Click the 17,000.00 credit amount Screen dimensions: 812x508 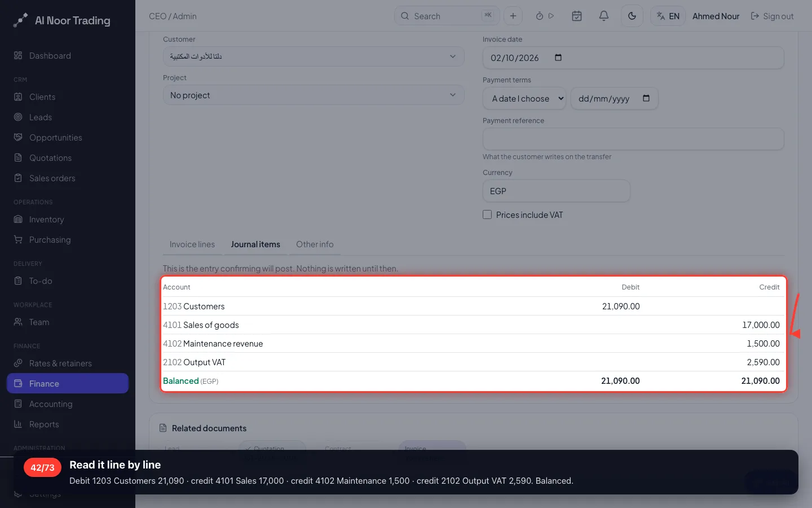[x=761, y=325]
